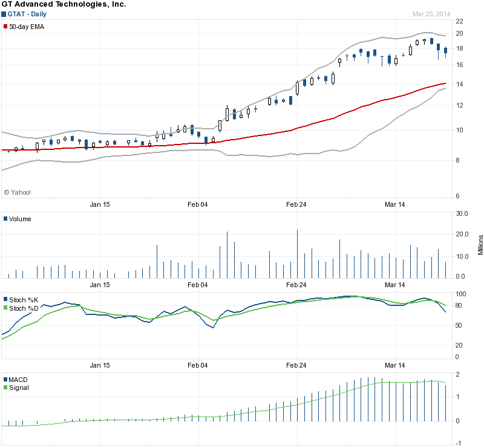Click the red 50-day EMA legend swatch
The image size is (484, 448).
pos(5,27)
